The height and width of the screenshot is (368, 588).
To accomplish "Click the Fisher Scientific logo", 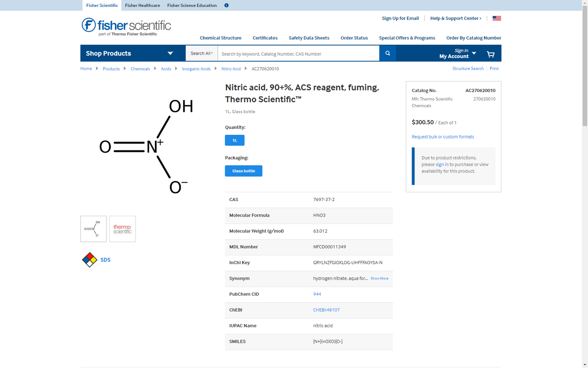I will point(126,27).
